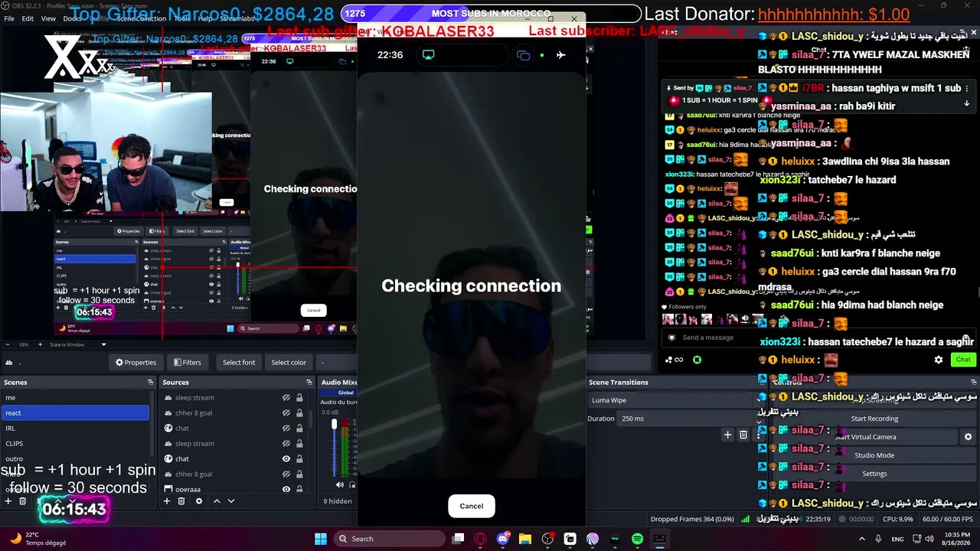Open the File menu
The height and width of the screenshot is (551, 980).
9,18
